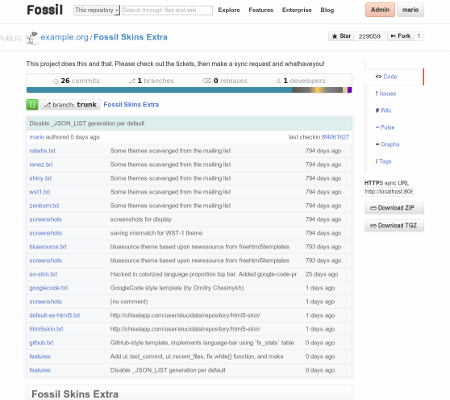450x400 pixels.
Task: Open the Explore menu item
Action: 229,10
